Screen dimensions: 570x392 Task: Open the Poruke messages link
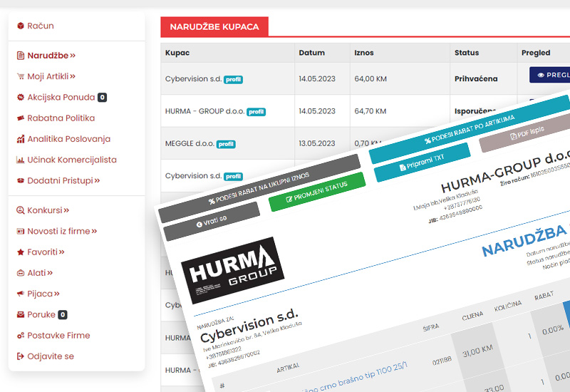pos(41,314)
